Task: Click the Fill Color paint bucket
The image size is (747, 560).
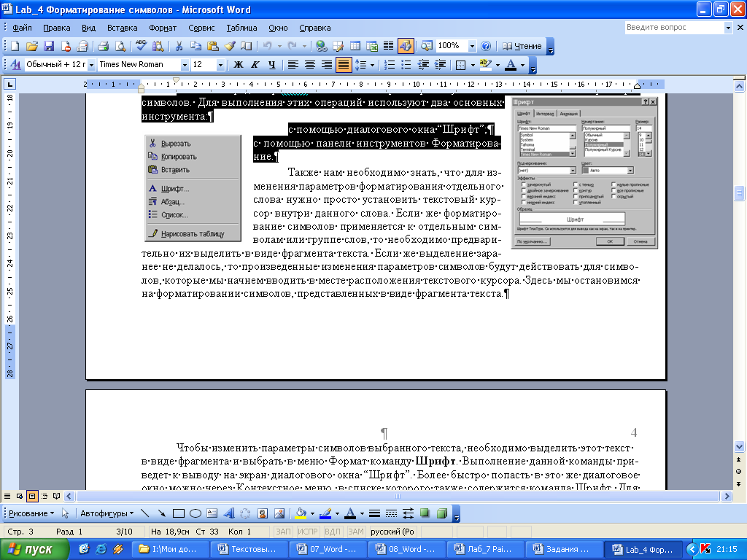Action: [x=301, y=513]
